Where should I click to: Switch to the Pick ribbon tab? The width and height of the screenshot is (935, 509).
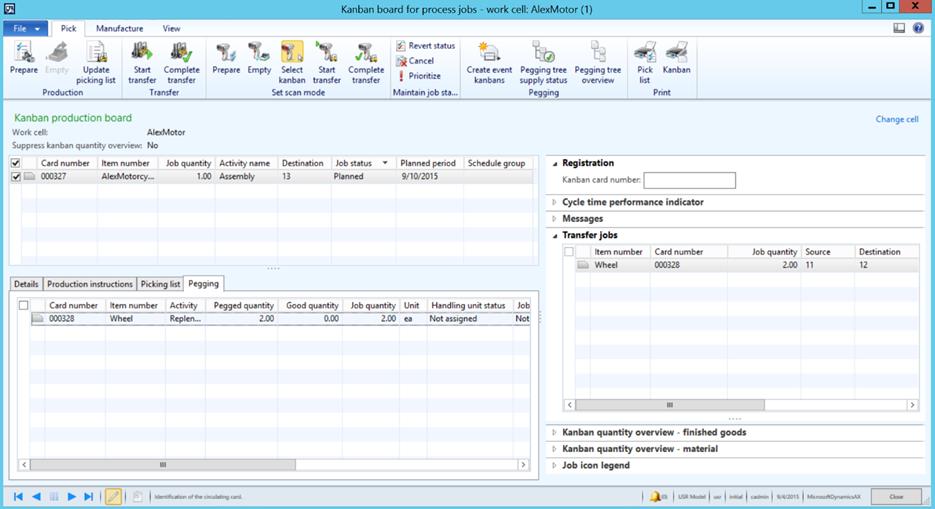click(x=69, y=28)
